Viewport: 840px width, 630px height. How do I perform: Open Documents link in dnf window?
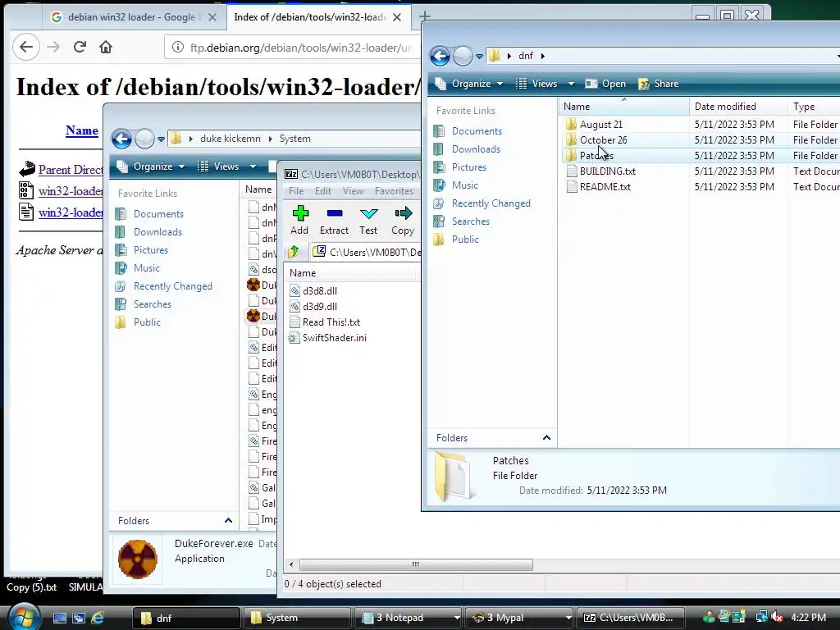(x=477, y=131)
